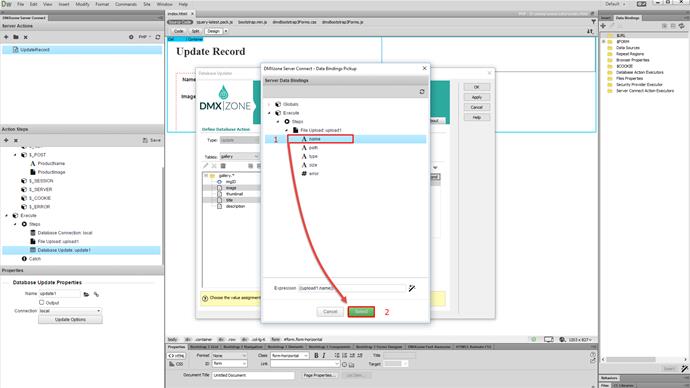Click the Expression input field

352,288
